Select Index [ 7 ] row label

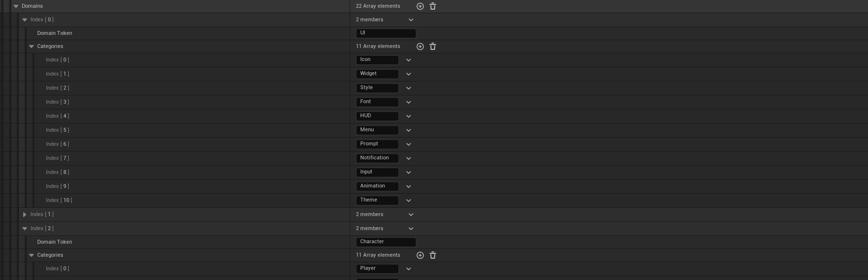[58, 158]
